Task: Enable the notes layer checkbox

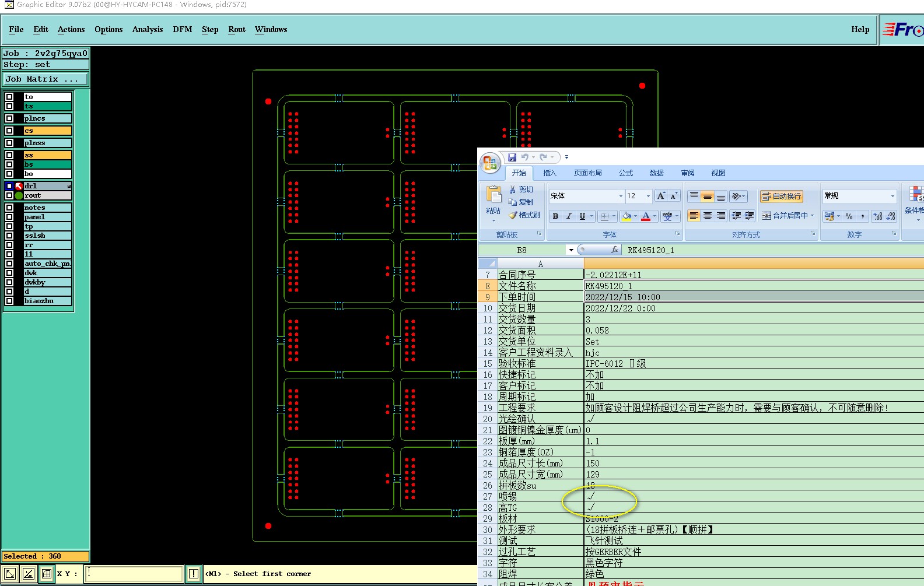Action: click(9, 208)
